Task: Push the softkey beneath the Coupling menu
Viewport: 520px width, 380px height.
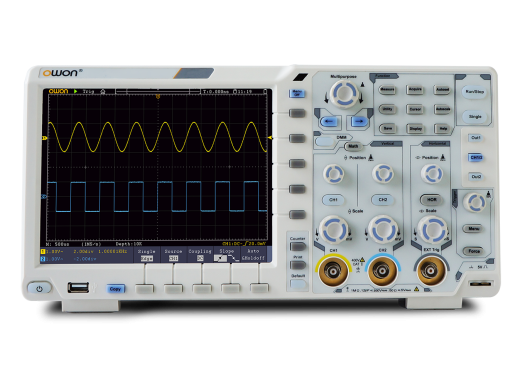Action: [x=202, y=289]
